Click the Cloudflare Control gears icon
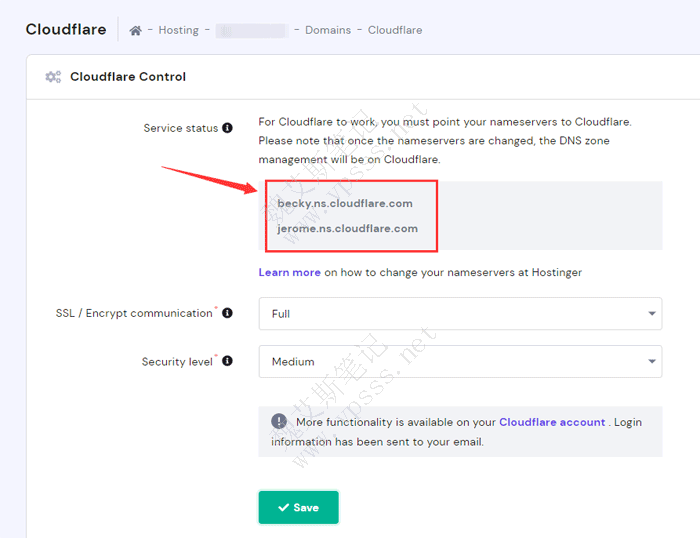Image resolution: width=700 pixels, height=538 pixels. click(53, 77)
